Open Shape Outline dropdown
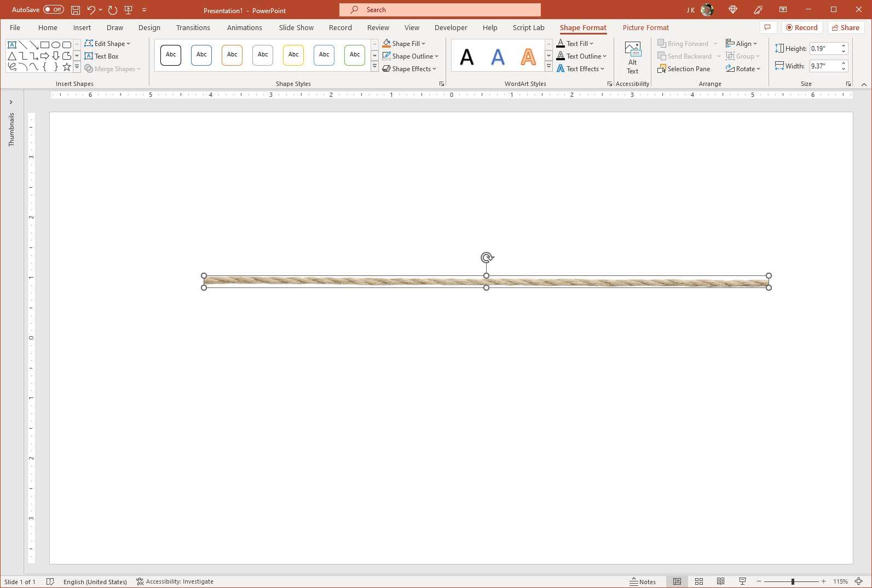The height and width of the screenshot is (588, 872). click(x=411, y=56)
